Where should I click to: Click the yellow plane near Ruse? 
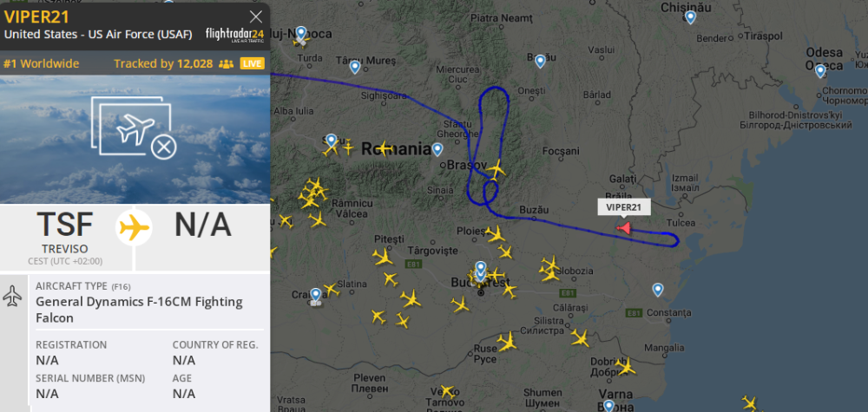click(x=507, y=342)
